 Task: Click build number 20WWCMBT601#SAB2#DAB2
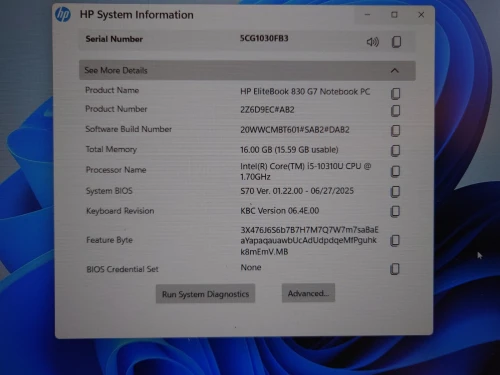pyautogui.click(x=295, y=130)
